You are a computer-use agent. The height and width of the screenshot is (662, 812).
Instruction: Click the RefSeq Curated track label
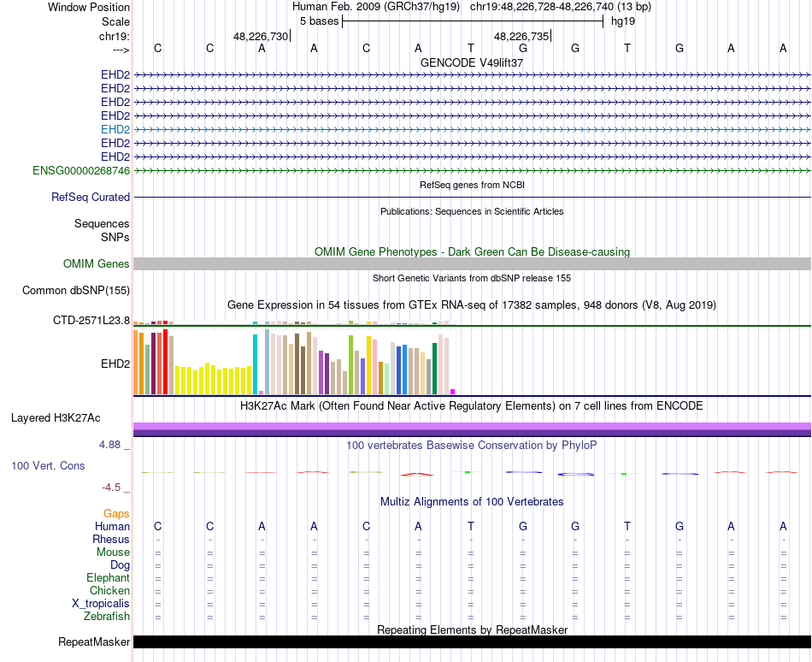pyautogui.click(x=90, y=197)
